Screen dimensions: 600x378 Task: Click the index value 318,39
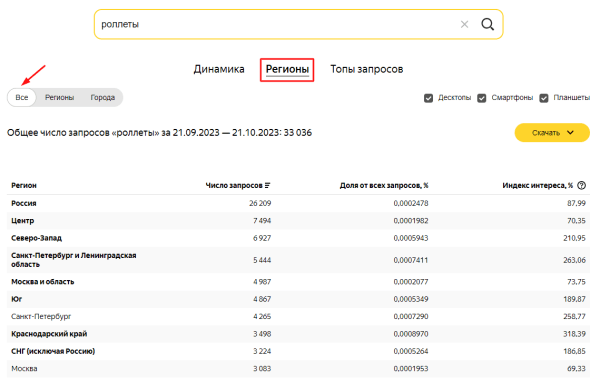click(x=574, y=334)
